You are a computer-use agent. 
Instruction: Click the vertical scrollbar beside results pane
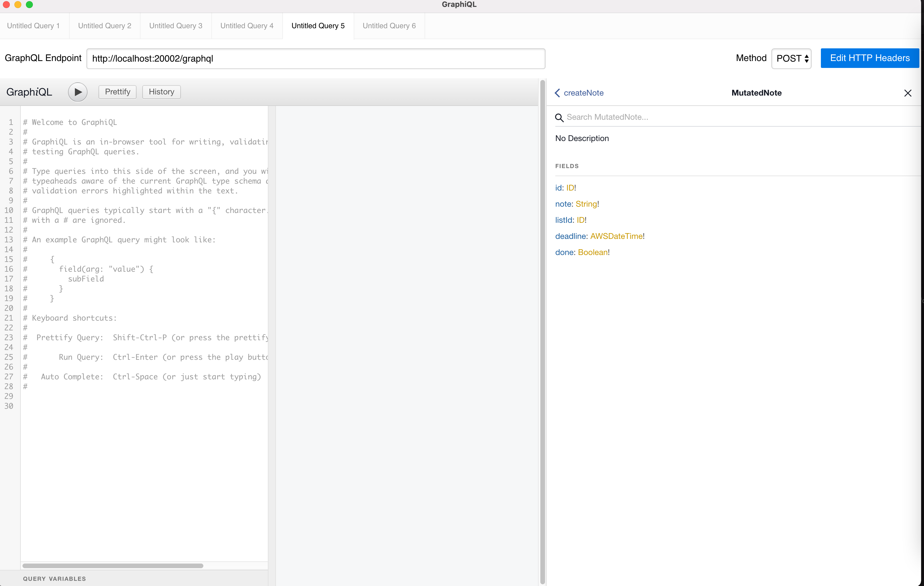tap(542, 332)
